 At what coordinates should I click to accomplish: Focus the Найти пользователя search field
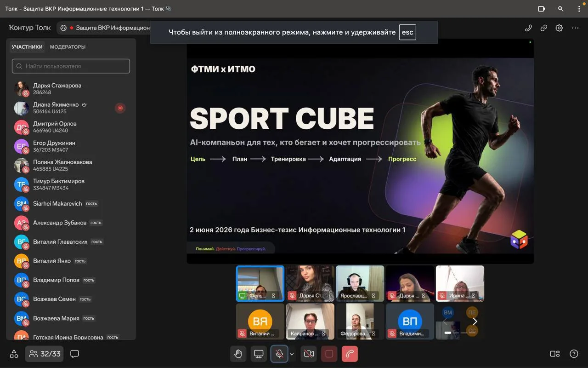coord(71,66)
